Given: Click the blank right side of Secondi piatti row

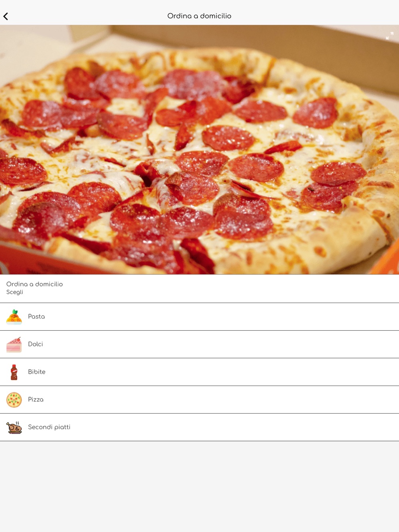Looking at the screenshot, I should [x=239, y=427].
